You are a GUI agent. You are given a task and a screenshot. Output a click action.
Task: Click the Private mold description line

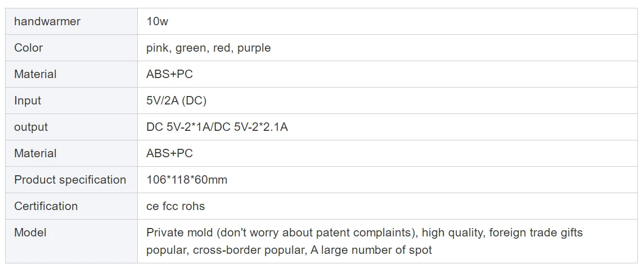click(x=364, y=232)
